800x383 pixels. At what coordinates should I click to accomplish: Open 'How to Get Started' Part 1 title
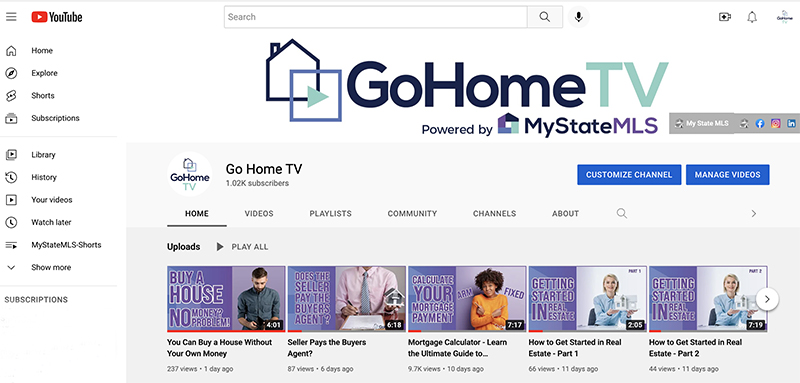tap(575, 348)
